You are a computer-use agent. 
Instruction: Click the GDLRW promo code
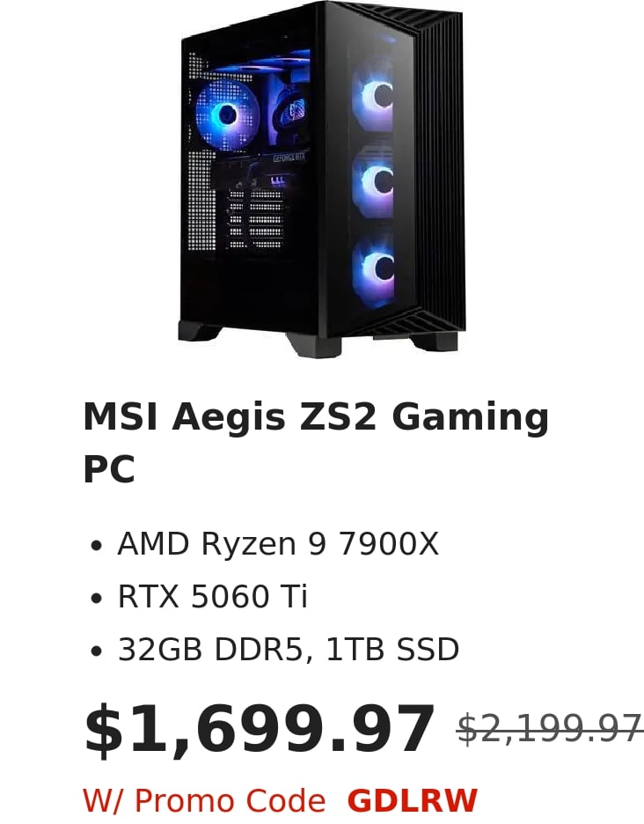coord(413,801)
